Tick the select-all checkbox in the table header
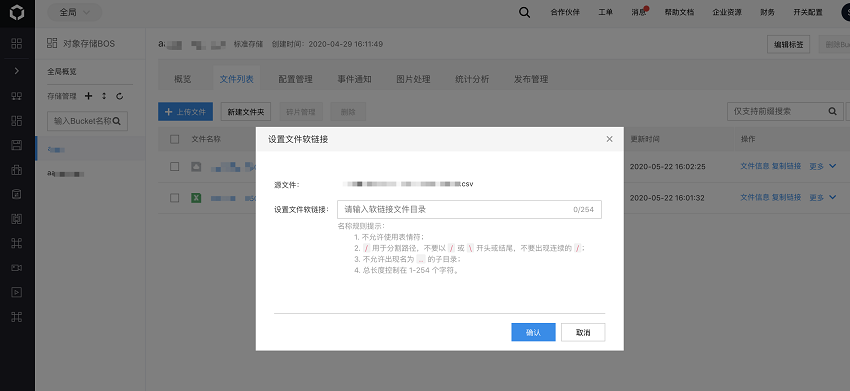The image size is (850, 391). click(175, 139)
